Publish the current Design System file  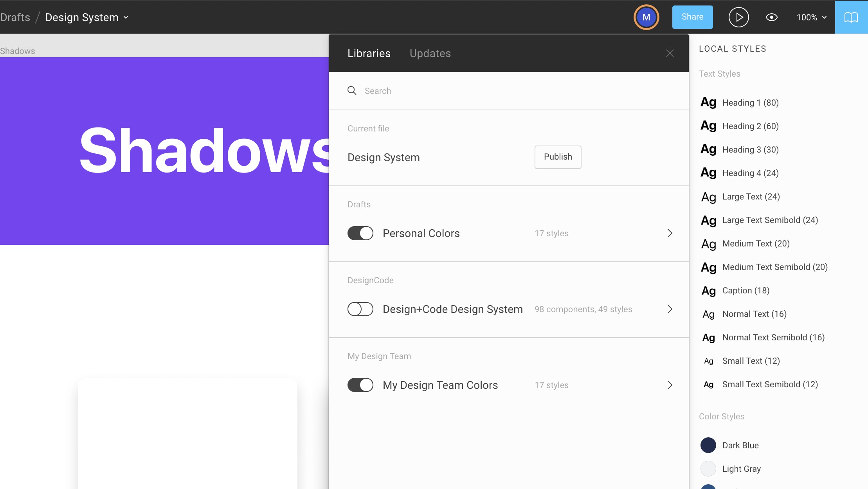(557, 156)
